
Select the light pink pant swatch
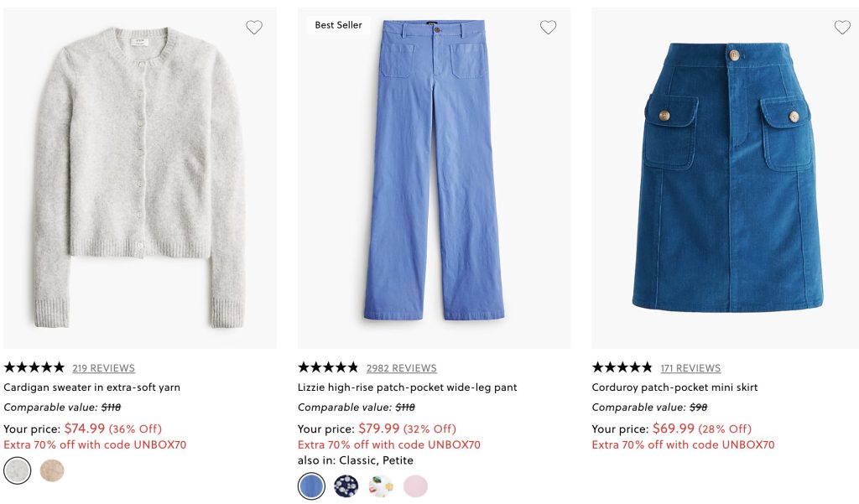[415, 486]
